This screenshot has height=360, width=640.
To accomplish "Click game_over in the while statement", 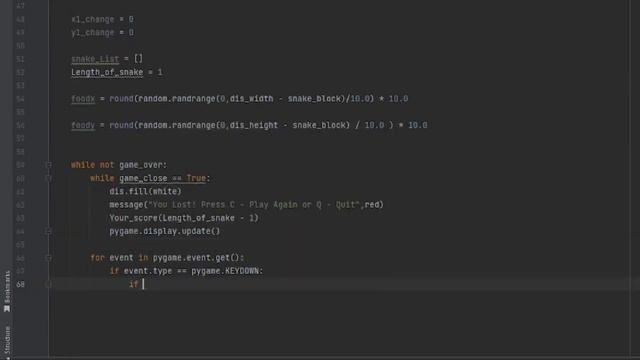I will [x=141, y=165].
